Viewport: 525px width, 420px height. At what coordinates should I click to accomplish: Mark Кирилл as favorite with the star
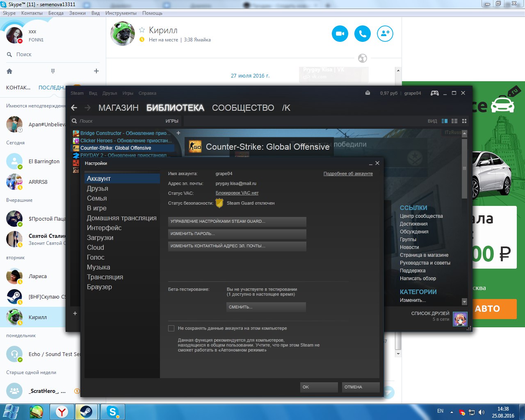(142, 30)
